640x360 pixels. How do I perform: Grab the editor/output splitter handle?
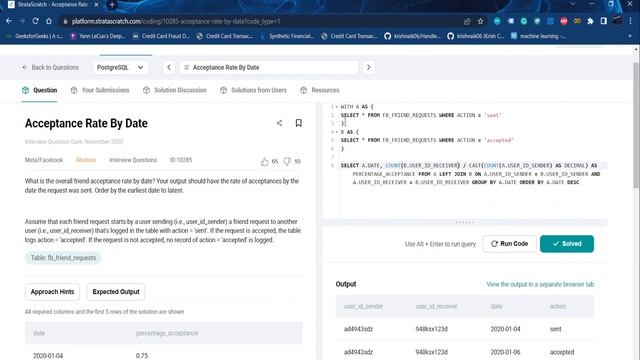465,222
